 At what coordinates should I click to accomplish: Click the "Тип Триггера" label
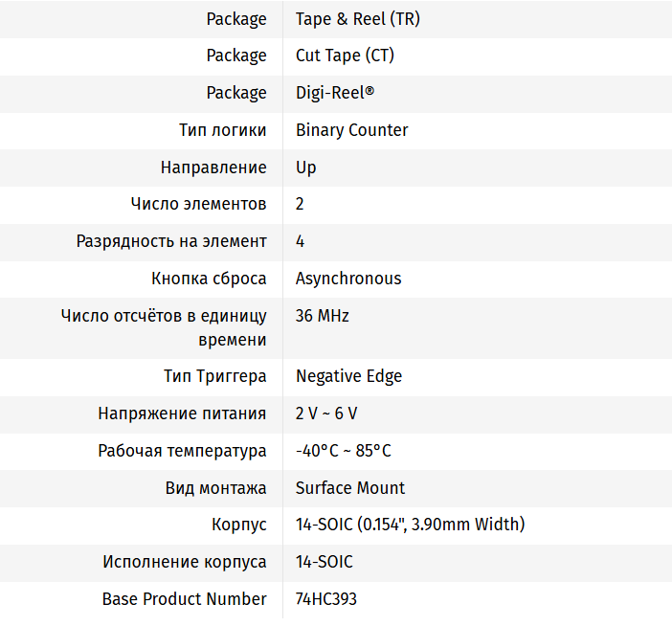coord(215,376)
